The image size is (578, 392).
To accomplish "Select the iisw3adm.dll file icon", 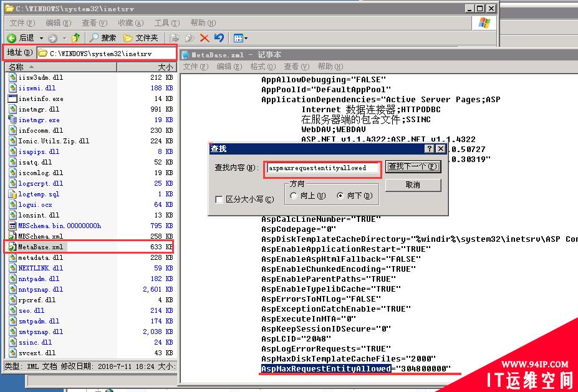I will pos(13,77).
